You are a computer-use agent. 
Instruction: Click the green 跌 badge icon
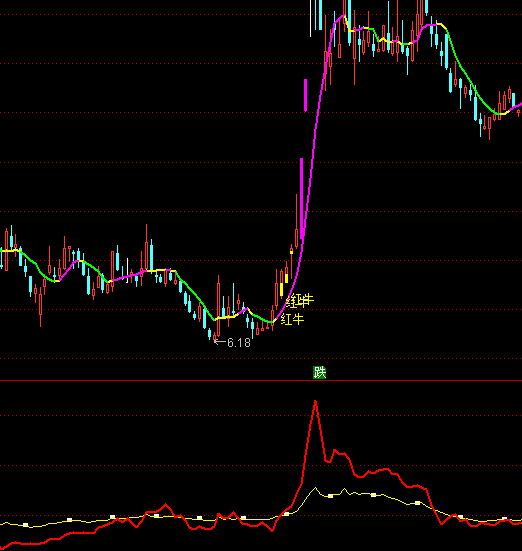click(320, 372)
